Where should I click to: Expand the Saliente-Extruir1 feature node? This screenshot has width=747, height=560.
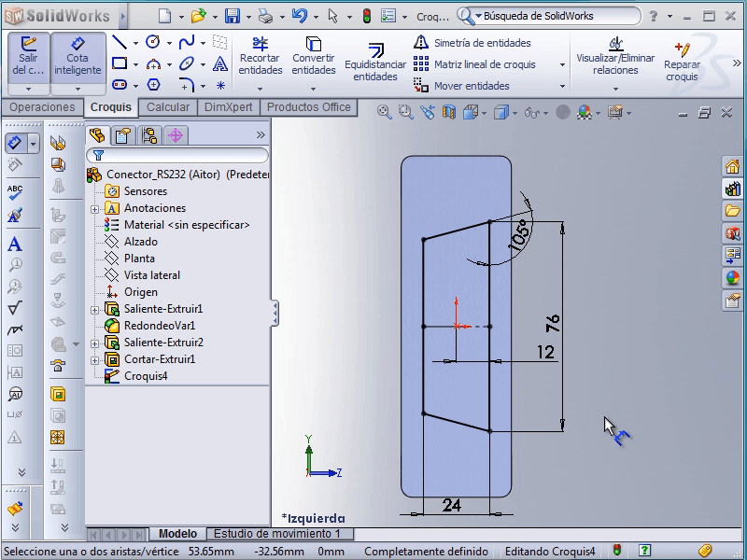(94, 310)
